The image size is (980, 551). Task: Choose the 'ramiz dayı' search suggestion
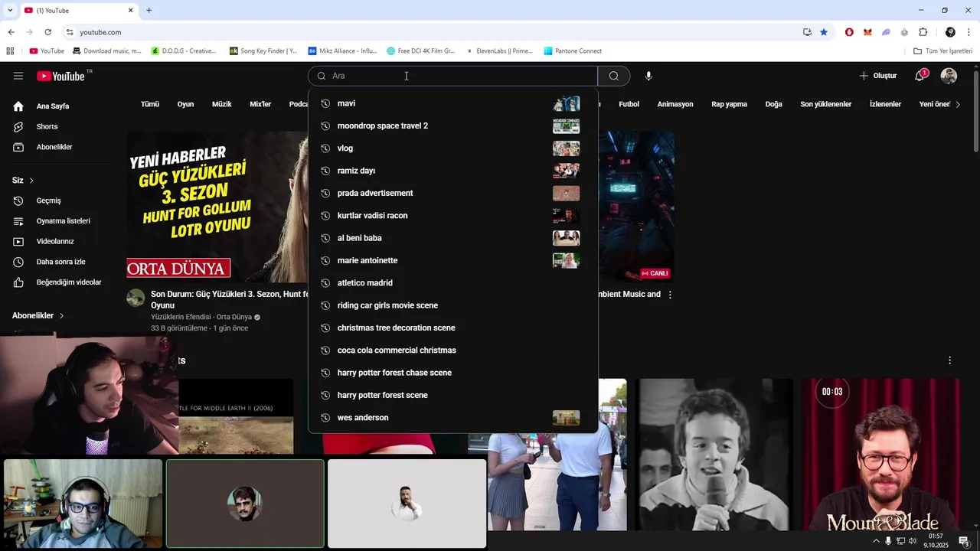(452, 171)
